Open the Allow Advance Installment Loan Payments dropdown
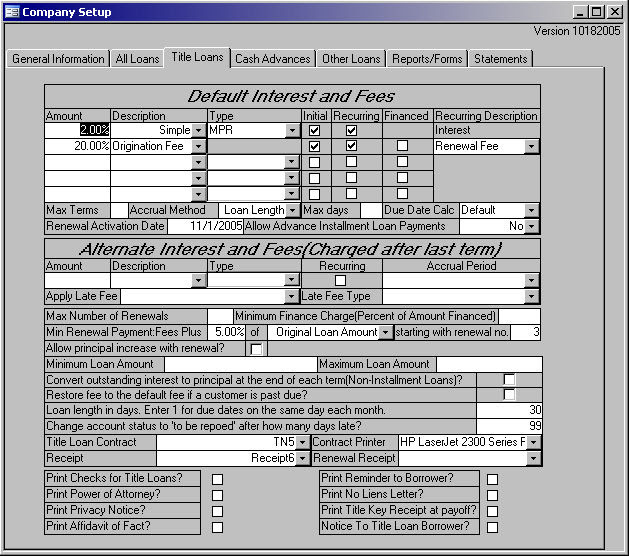 531,226
